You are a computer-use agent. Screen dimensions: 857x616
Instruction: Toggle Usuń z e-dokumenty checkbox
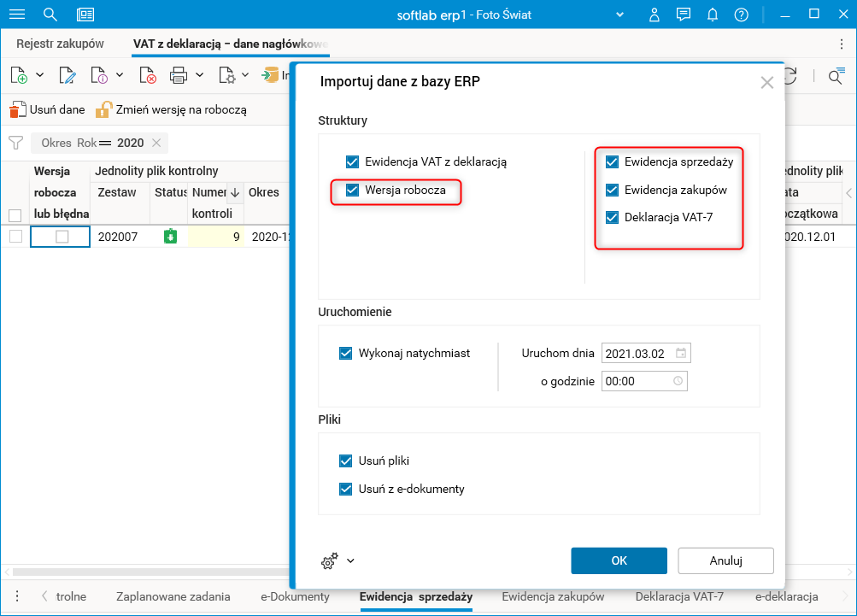[346, 490]
